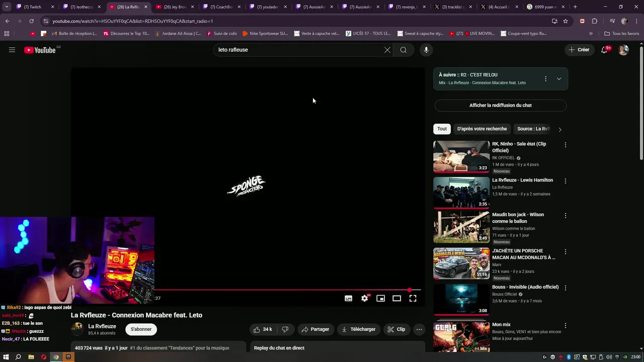Open RK, Ninho - Sale état thumbnail
The image size is (644, 362).
(461, 156)
